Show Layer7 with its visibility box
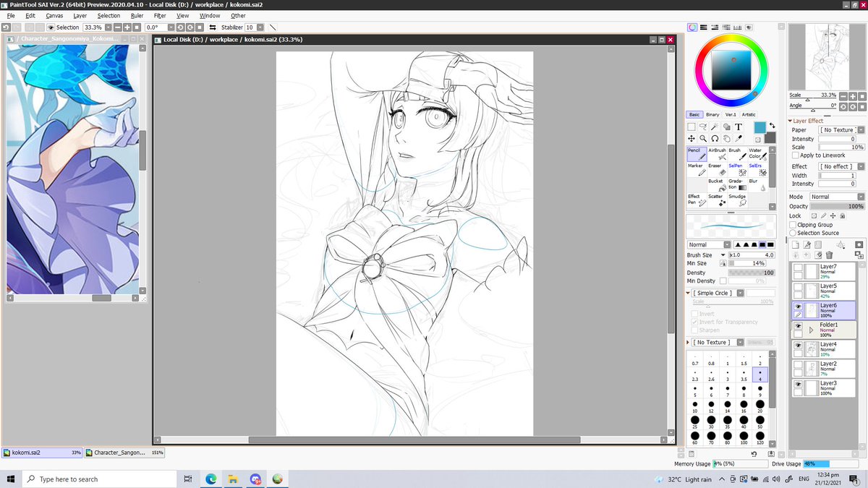868x488 pixels. coord(798,268)
